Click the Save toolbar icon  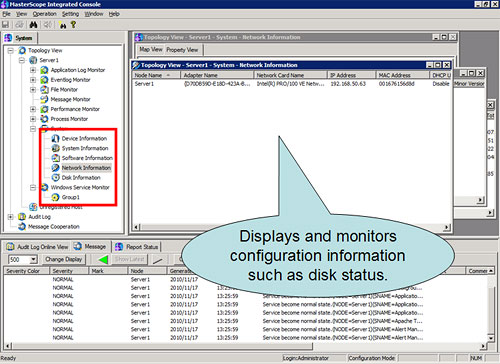[6, 25]
